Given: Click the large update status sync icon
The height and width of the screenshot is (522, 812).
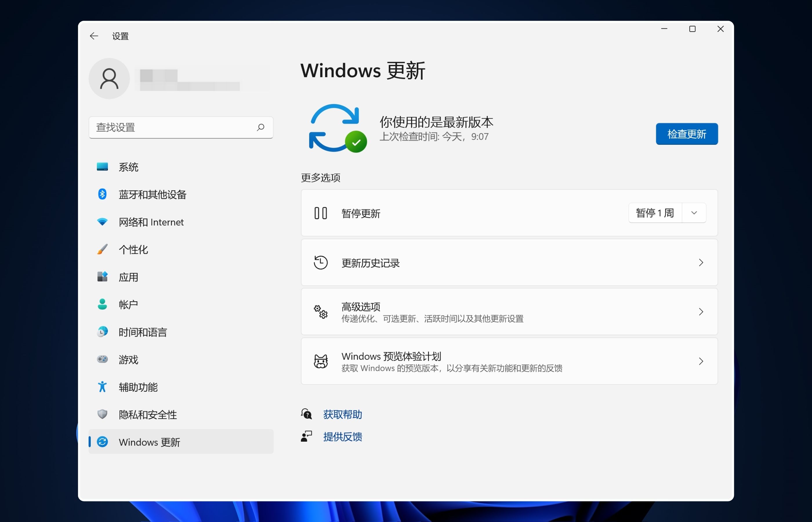Looking at the screenshot, I should click(x=338, y=128).
